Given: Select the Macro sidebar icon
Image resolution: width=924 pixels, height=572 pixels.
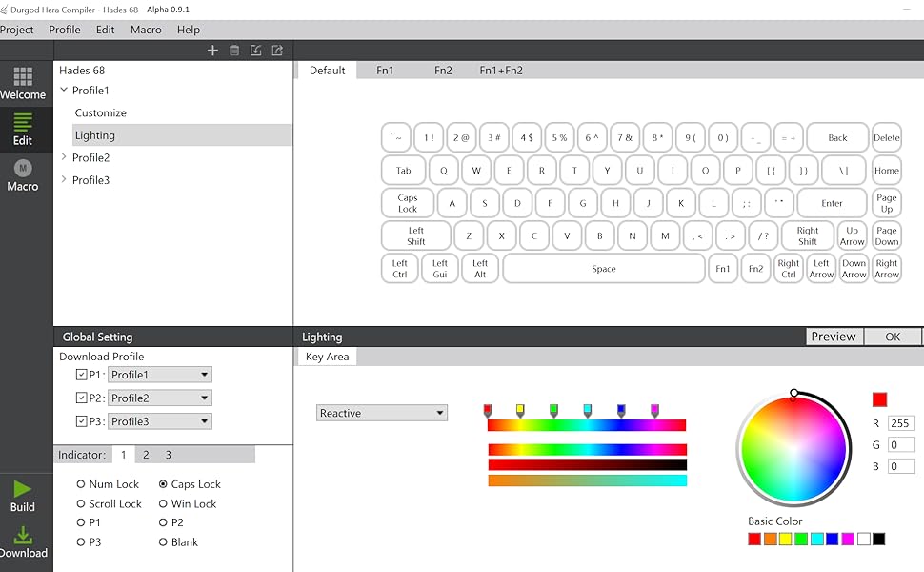Looking at the screenshot, I should coord(23,175).
